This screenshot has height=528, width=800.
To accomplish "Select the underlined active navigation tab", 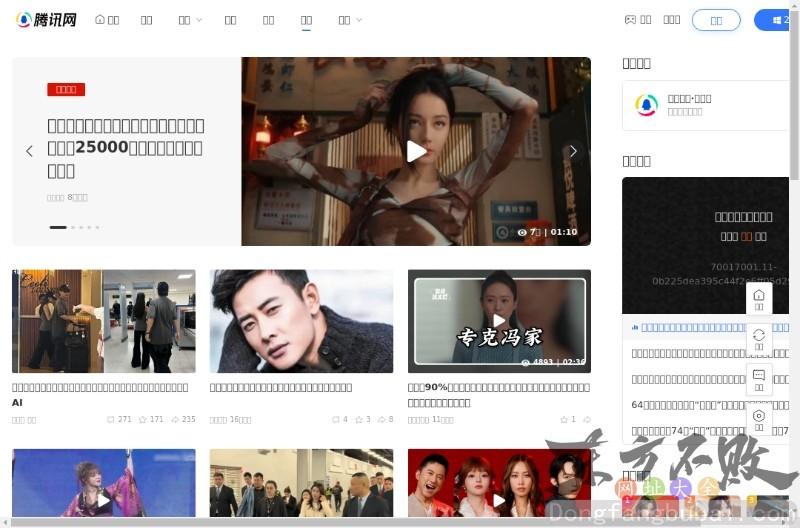I will click(306, 20).
